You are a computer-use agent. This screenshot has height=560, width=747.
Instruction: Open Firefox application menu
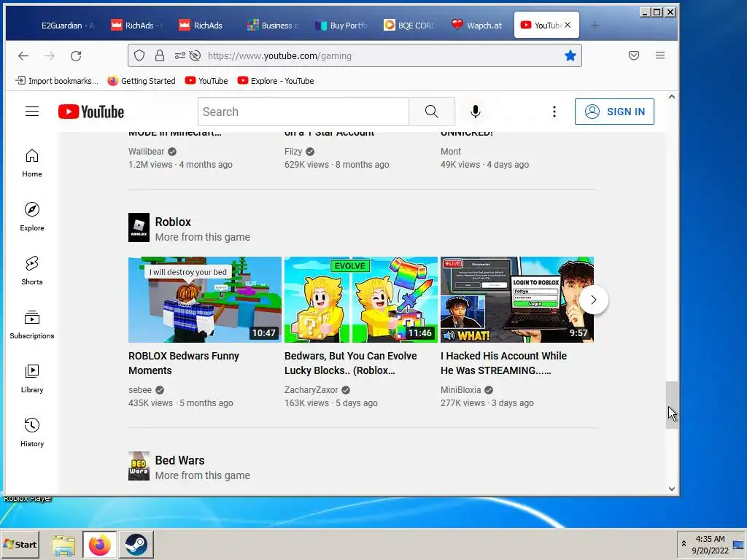(x=659, y=55)
